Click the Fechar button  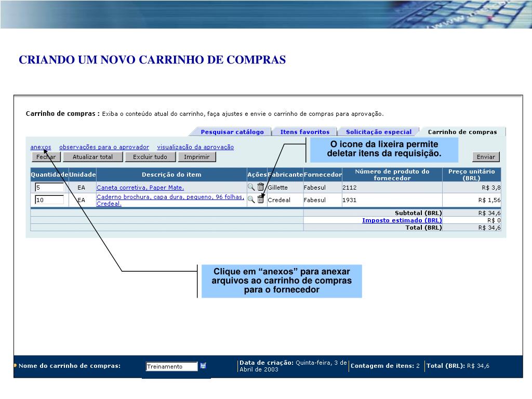click(x=46, y=157)
